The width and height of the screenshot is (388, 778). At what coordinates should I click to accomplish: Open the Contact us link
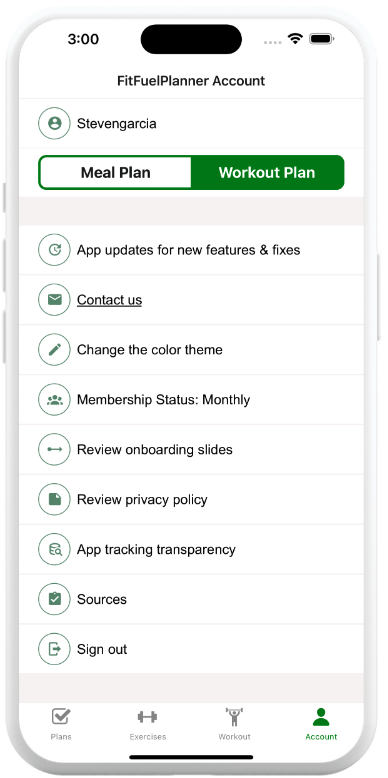pyautogui.click(x=109, y=300)
